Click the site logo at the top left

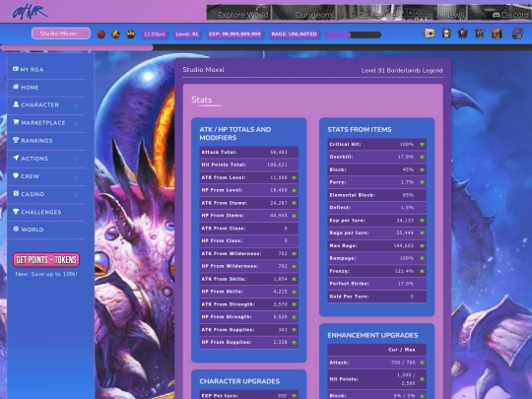30,12
